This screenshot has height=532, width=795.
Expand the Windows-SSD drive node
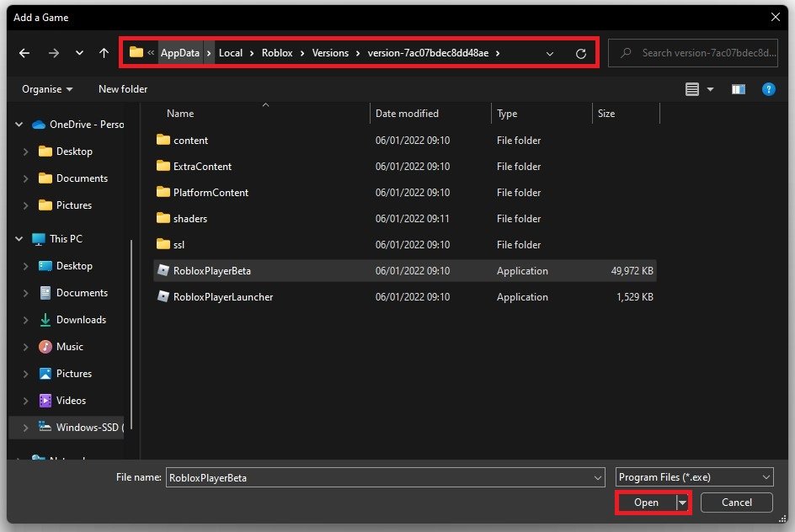(25, 427)
